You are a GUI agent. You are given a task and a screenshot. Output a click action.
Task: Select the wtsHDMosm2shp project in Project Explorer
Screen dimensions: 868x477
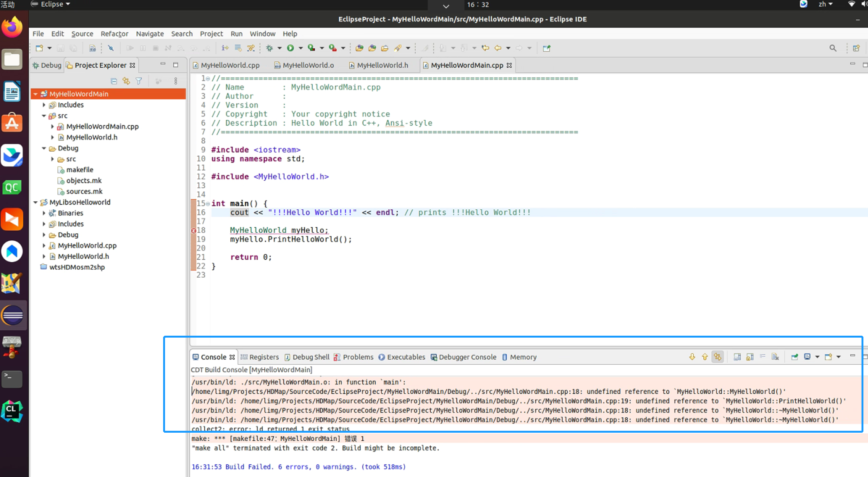tap(77, 267)
